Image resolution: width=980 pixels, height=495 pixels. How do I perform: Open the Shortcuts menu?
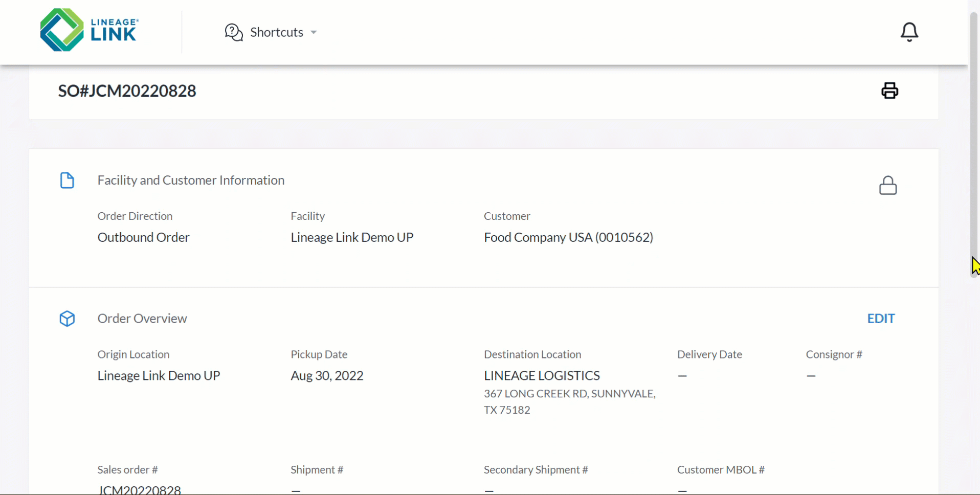[271, 32]
